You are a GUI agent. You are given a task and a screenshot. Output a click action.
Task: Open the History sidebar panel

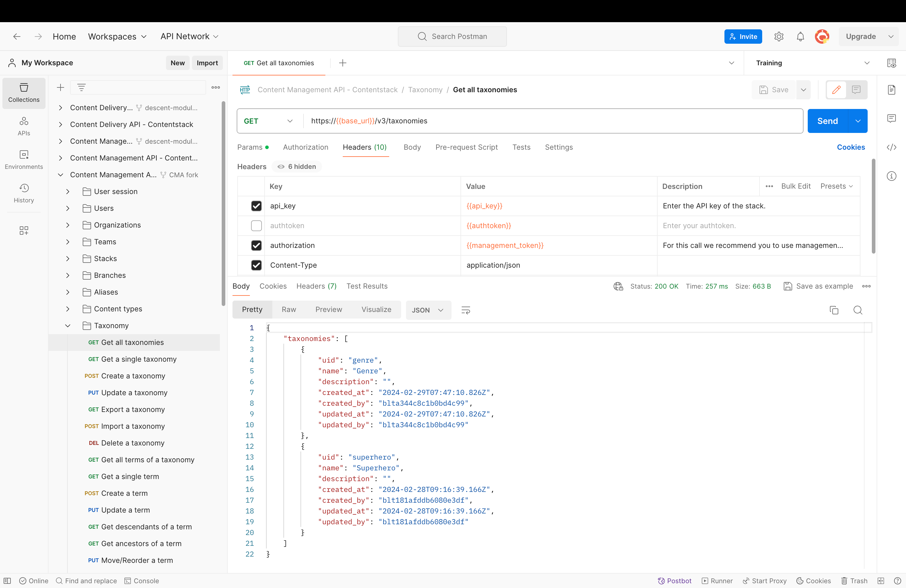point(24,194)
